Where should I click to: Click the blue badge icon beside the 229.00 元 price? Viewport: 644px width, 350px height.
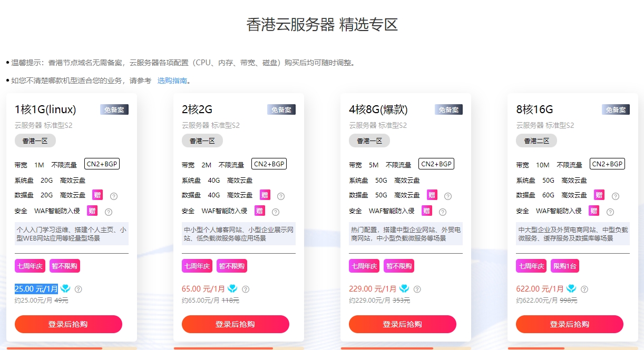tap(404, 288)
